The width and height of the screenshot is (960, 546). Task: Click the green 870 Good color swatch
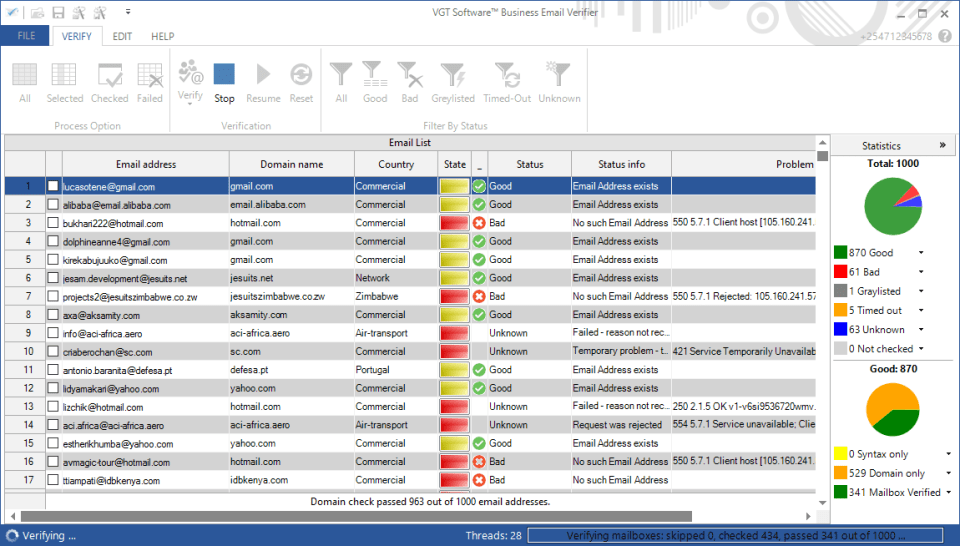[x=840, y=252]
